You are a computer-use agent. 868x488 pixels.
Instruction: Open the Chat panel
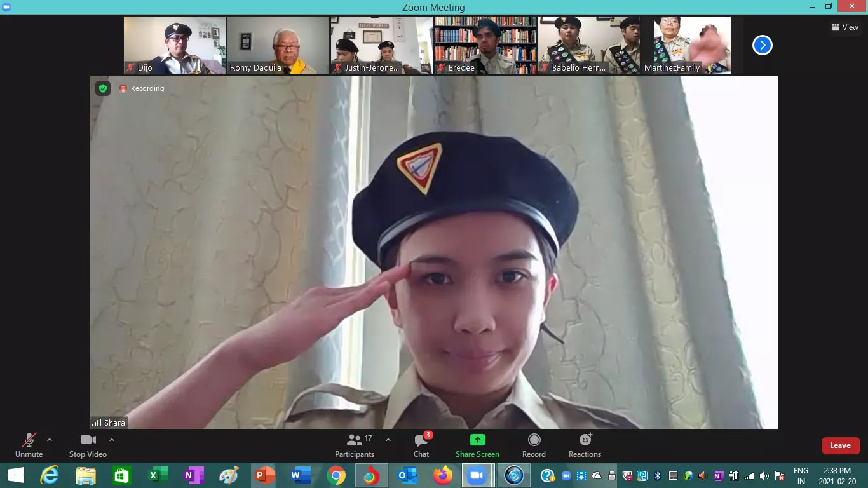click(421, 445)
